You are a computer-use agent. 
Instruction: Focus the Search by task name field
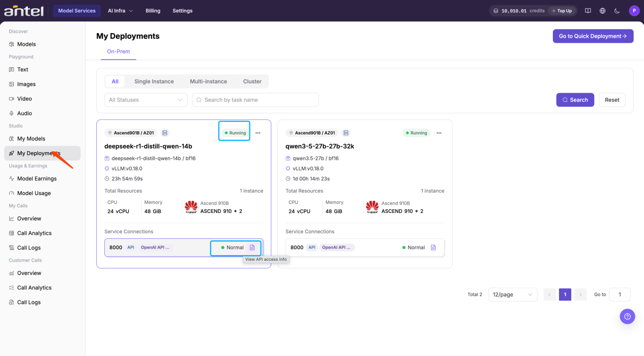coord(255,100)
